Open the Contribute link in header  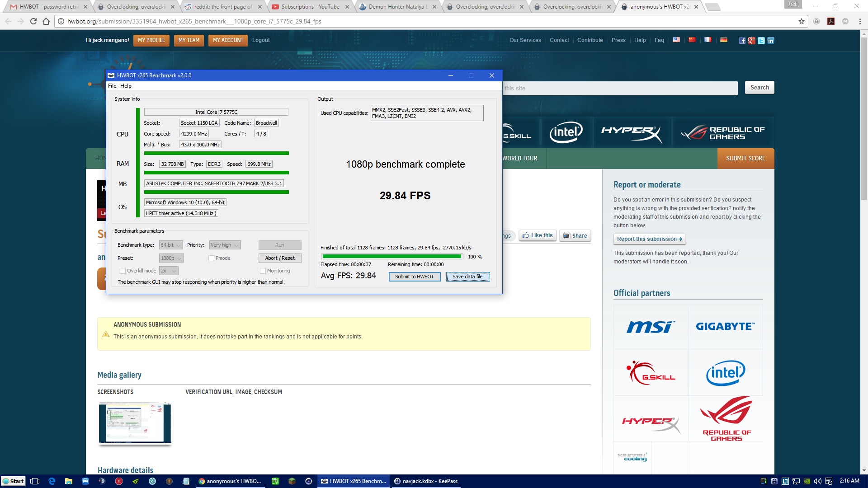[x=590, y=40]
